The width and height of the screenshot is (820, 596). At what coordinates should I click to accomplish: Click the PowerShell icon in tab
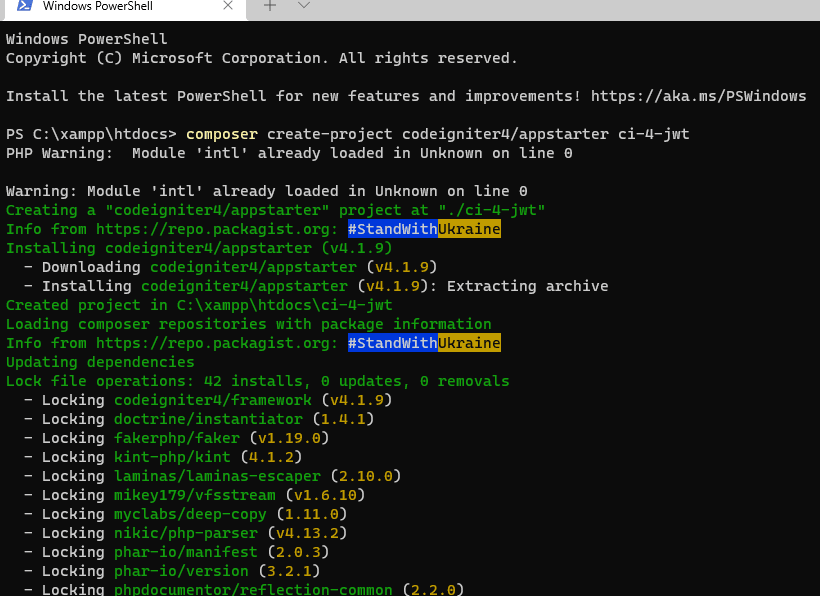pyautogui.click(x=25, y=6)
